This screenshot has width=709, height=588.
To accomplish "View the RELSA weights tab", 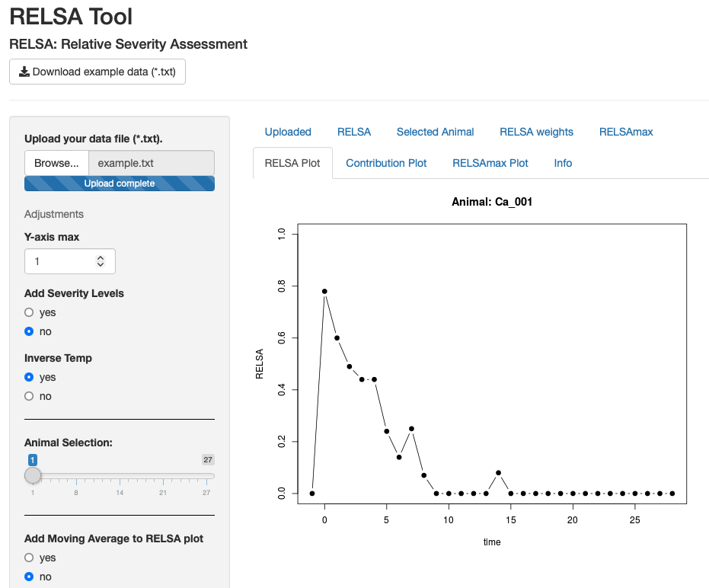I will click(536, 132).
